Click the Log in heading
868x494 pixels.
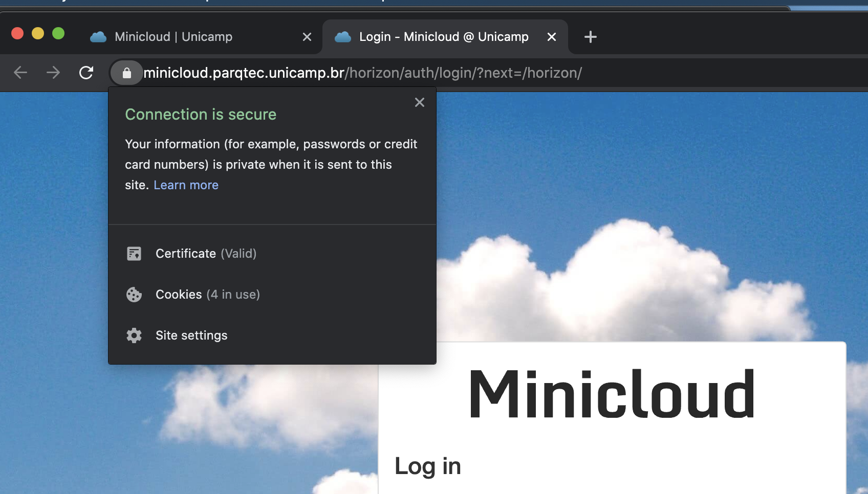pyautogui.click(x=428, y=466)
